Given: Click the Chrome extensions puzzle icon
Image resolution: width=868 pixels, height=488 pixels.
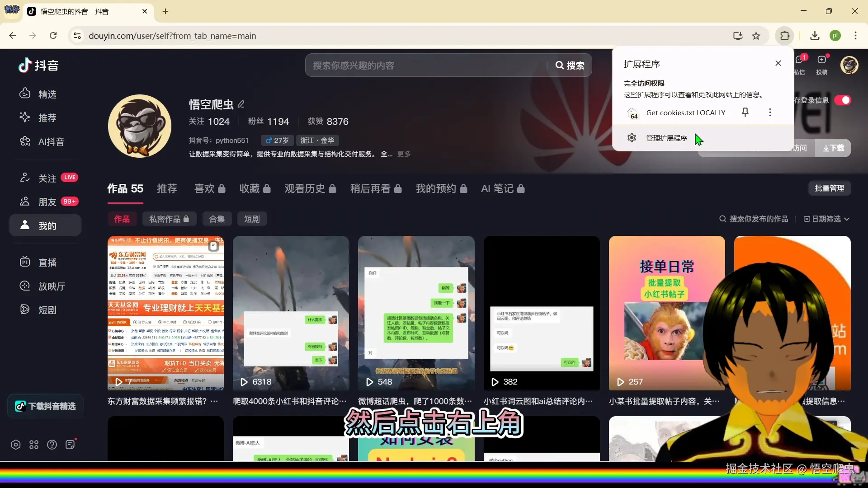Looking at the screenshot, I should pyautogui.click(x=784, y=36).
